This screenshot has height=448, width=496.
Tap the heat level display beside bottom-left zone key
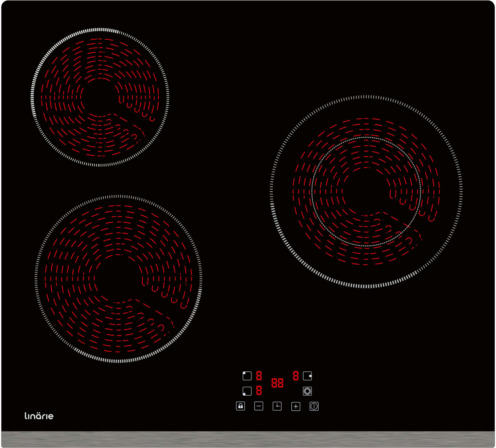point(259,391)
